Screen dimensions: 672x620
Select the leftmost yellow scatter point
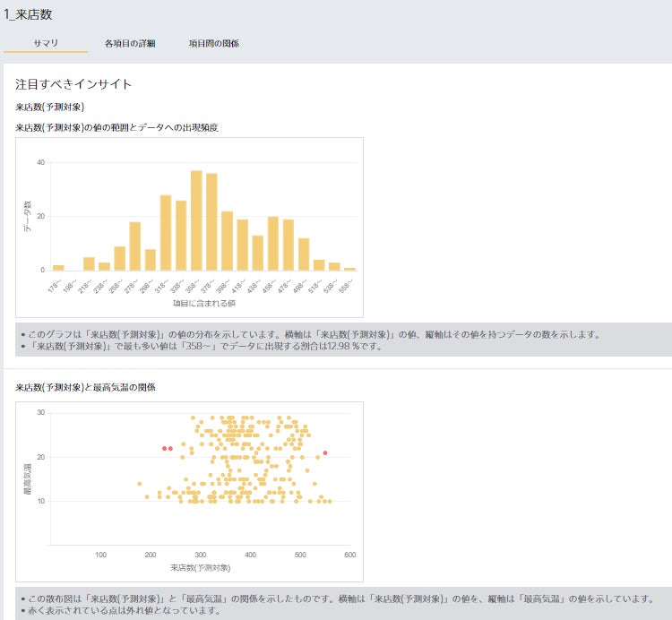tap(140, 484)
